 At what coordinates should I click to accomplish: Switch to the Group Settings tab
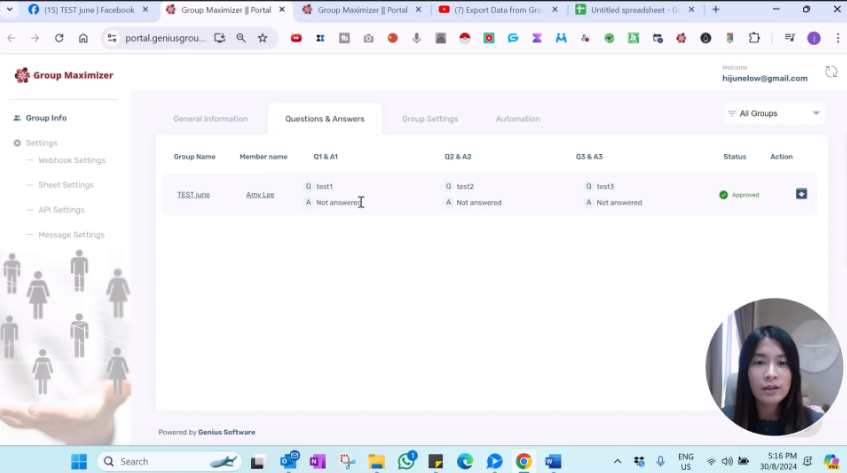tap(430, 119)
